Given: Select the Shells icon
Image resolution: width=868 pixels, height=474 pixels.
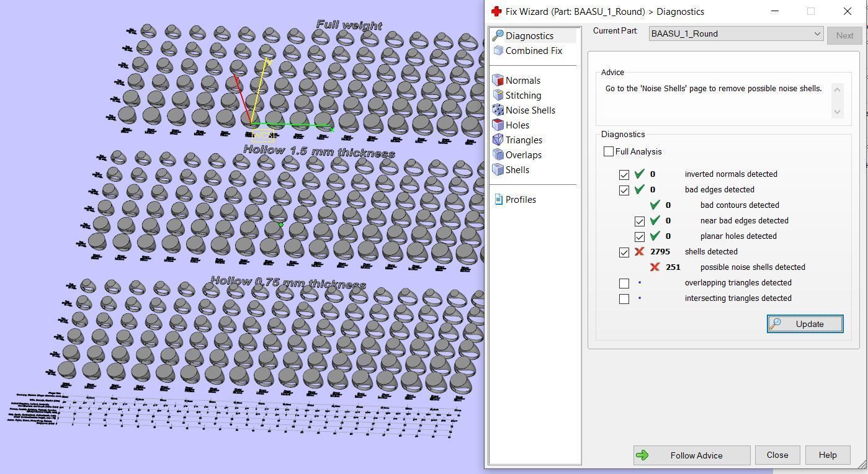Looking at the screenshot, I should tap(498, 170).
